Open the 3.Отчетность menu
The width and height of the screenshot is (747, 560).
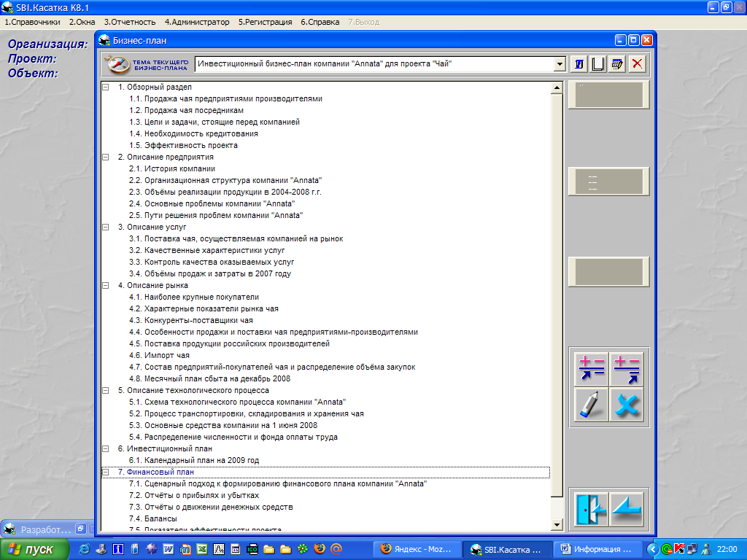point(130,22)
